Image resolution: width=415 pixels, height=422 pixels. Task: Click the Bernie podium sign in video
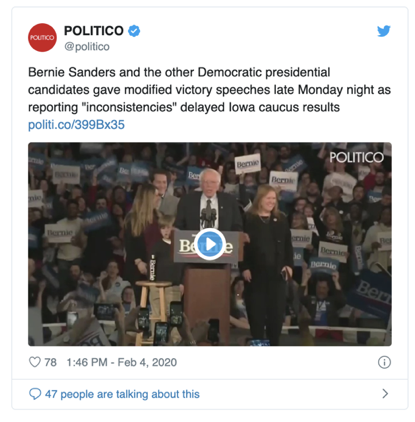(207, 247)
